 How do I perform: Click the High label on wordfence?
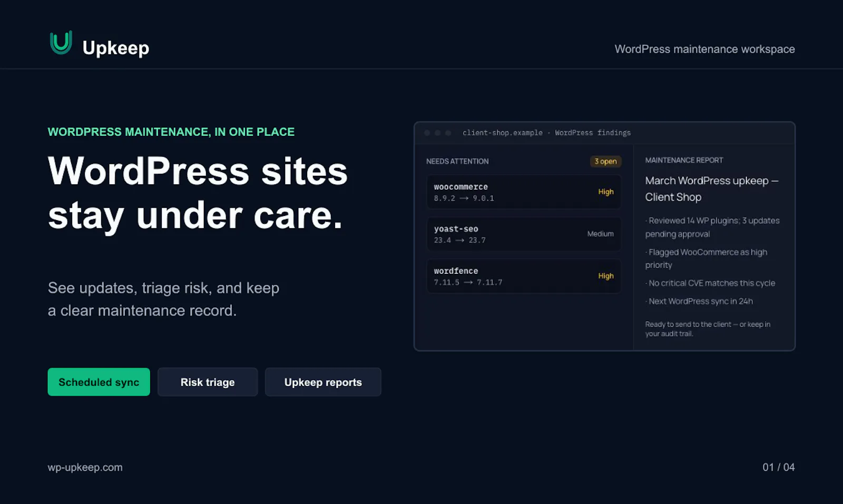[606, 276]
